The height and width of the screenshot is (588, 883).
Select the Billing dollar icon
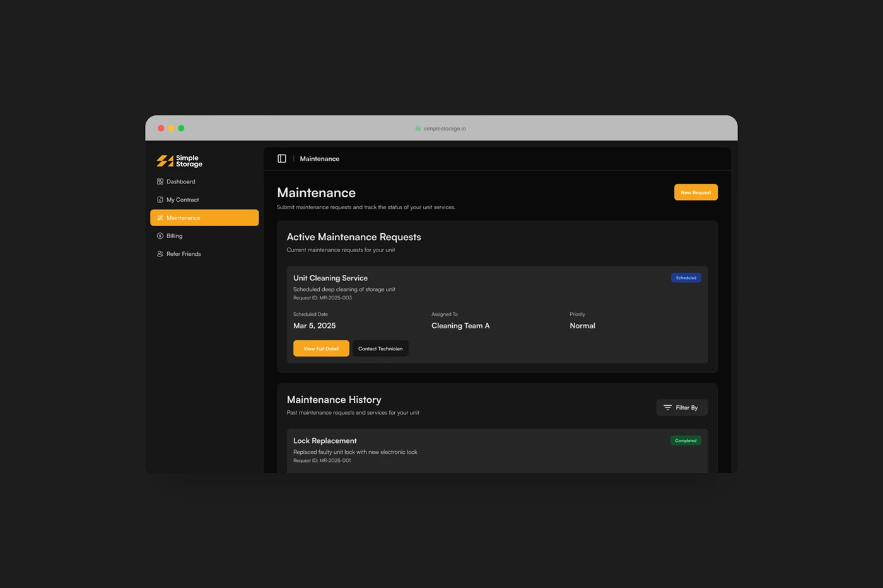click(160, 236)
